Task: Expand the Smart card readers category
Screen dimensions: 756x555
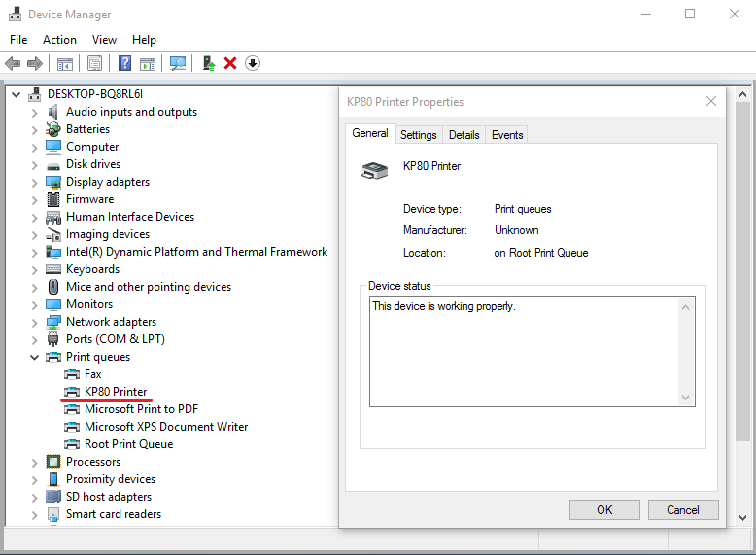Action: tap(34, 515)
